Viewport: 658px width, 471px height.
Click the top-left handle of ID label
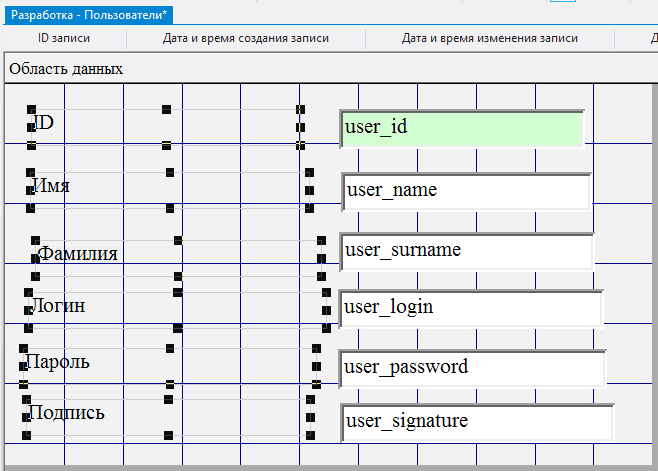click(32, 109)
